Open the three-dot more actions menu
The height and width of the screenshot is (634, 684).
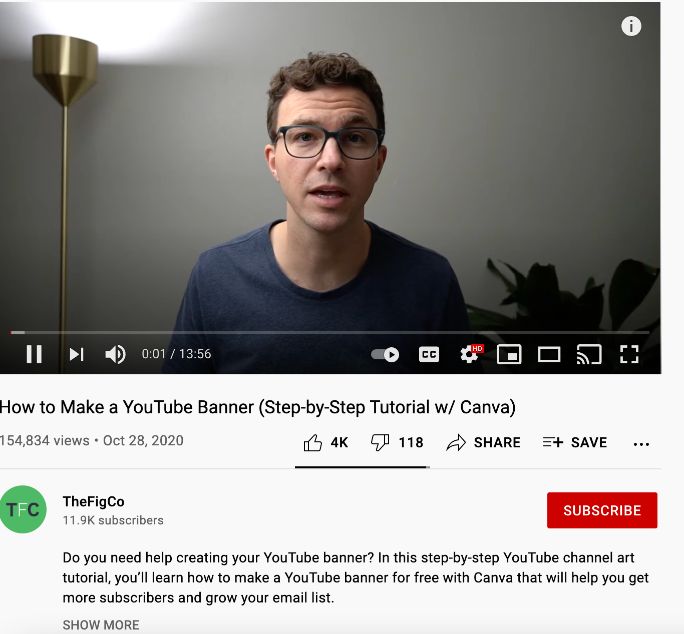click(641, 444)
